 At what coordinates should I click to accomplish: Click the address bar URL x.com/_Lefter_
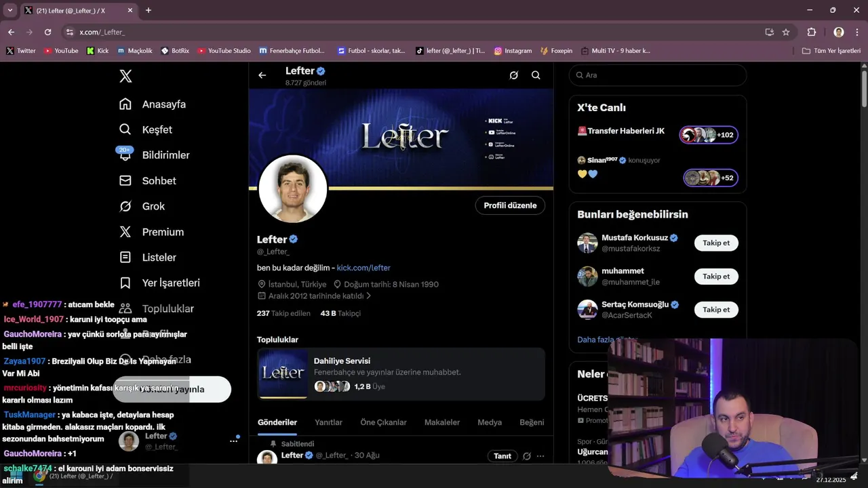point(102,32)
